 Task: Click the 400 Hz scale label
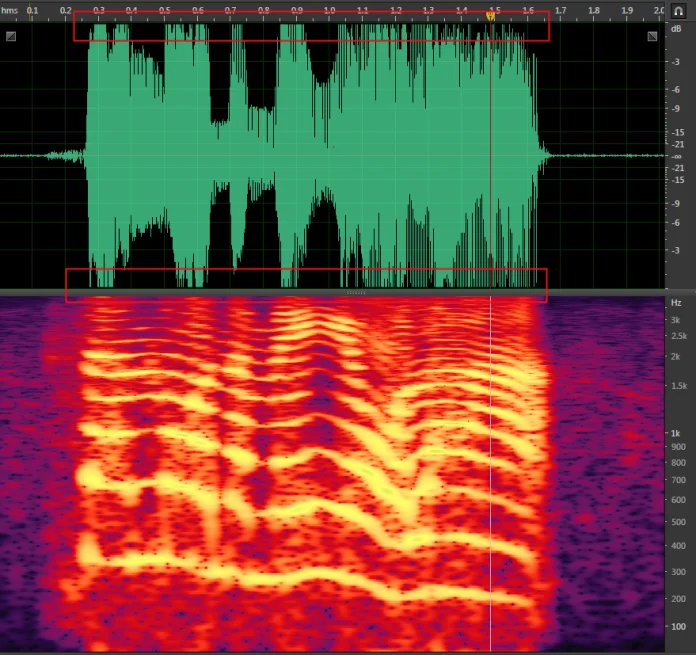pyautogui.click(x=678, y=545)
